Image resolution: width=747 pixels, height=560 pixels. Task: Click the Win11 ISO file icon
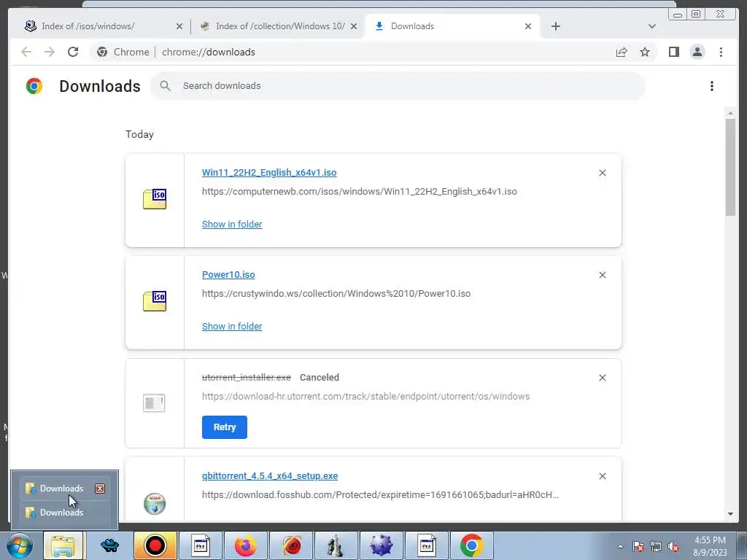coord(155,199)
